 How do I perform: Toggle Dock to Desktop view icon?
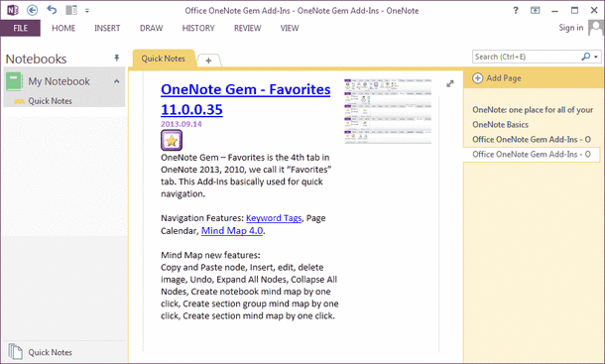click(x=71, y=10)
